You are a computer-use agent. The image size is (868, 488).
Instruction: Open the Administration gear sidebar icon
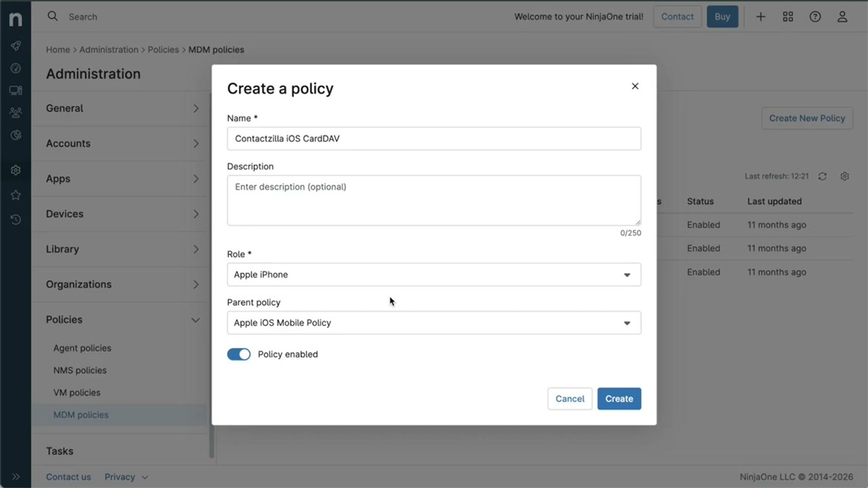(16, 170)
